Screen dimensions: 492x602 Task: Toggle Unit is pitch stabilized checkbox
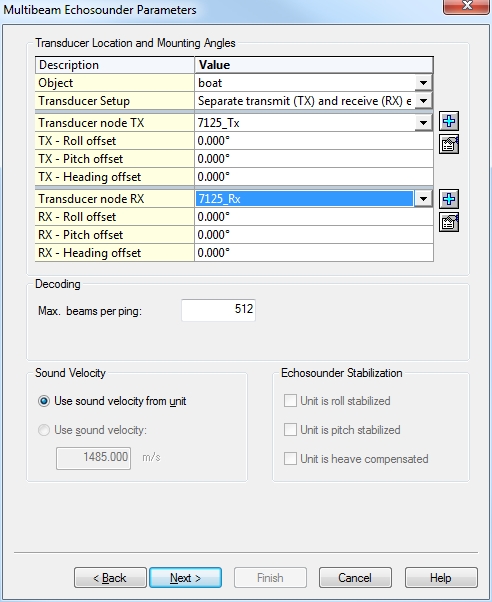click(290, 430)
